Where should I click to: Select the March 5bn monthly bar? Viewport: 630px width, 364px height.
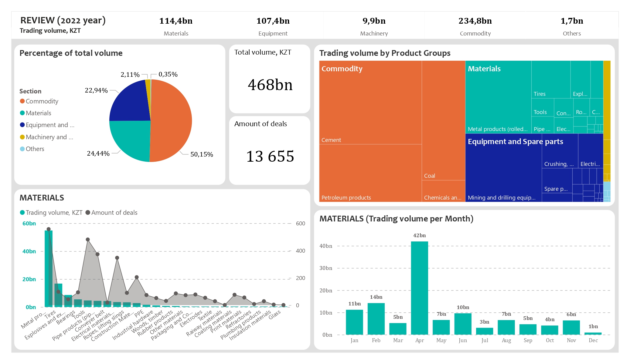pos(398,329)
